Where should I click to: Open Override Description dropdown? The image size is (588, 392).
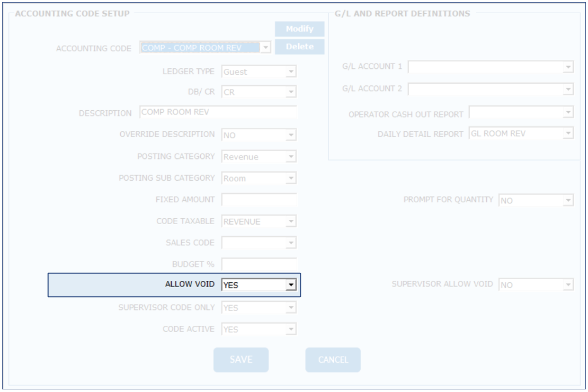290,135
